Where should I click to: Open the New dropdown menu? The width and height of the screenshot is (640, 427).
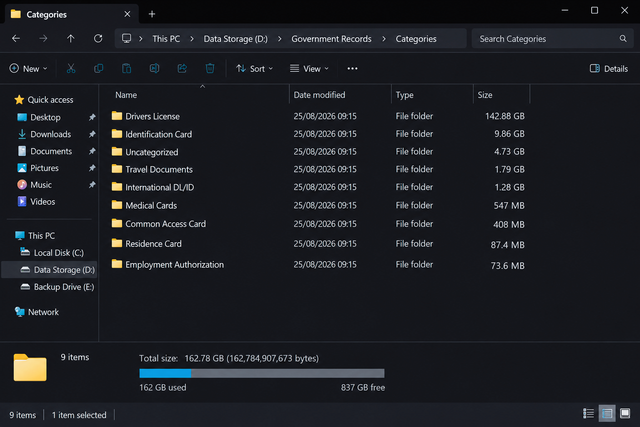[x=28, y=69]
